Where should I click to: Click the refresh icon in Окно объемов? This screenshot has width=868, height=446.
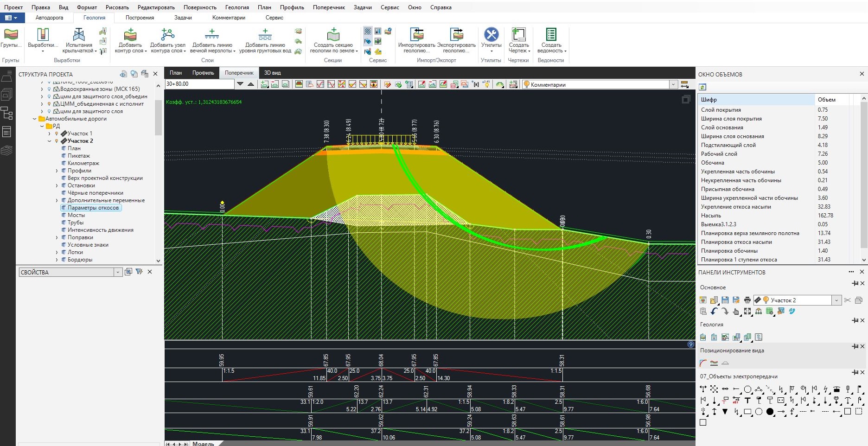(703, 87)
